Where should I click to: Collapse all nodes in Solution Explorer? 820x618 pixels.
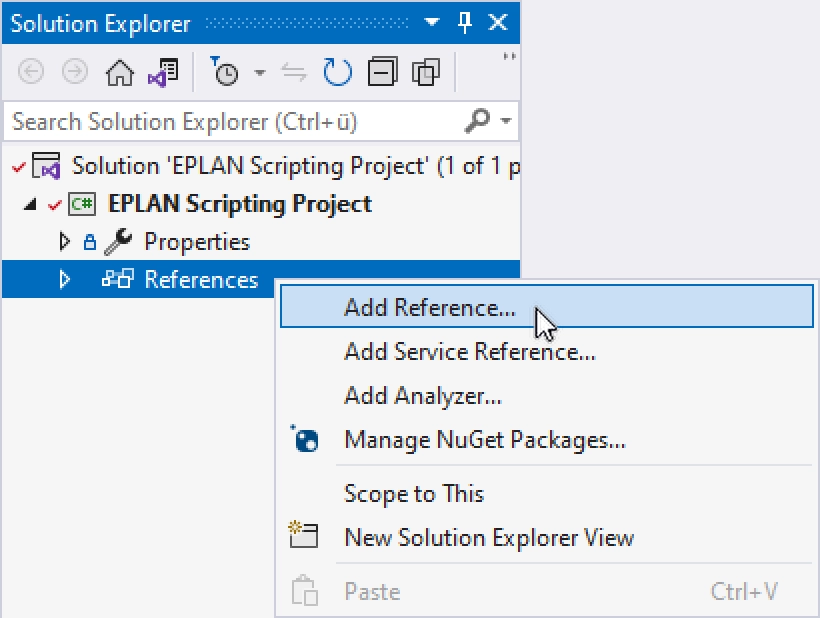(x=382, y=72)
